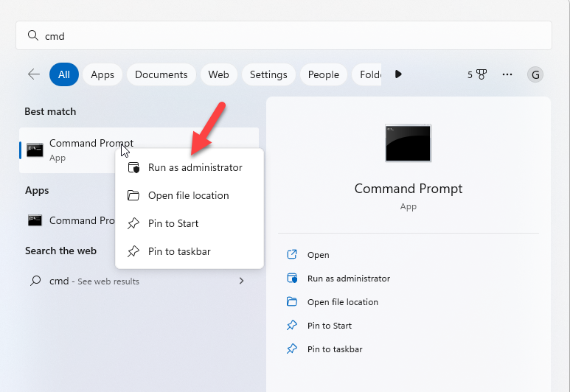Open the three-dot options menu
570x392 pixels.
coord(507,74)
